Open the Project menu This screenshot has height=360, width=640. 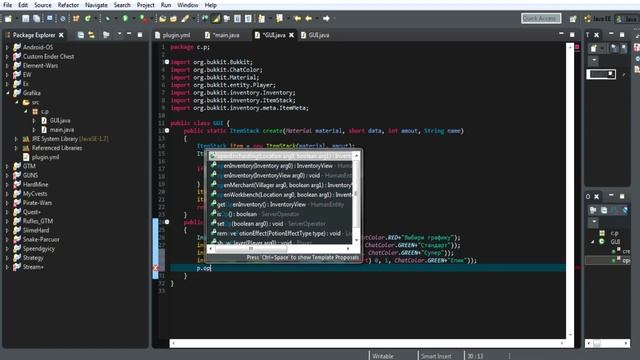pyautogui.click(x=145, y=5)
